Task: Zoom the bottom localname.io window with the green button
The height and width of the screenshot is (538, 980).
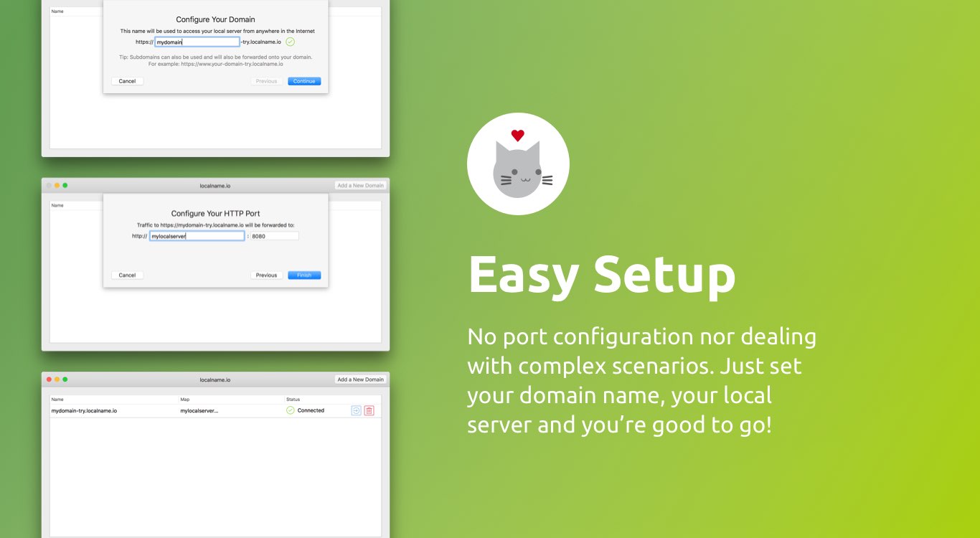Action: (65, 379)
